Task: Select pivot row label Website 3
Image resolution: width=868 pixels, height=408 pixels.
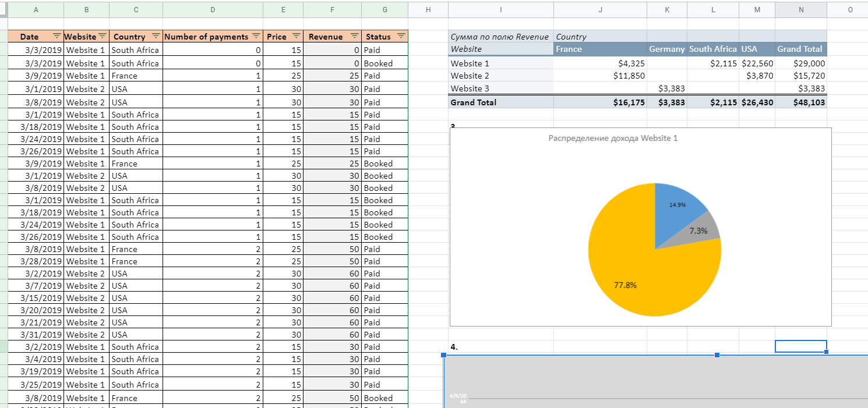Action: coord(501,88)
